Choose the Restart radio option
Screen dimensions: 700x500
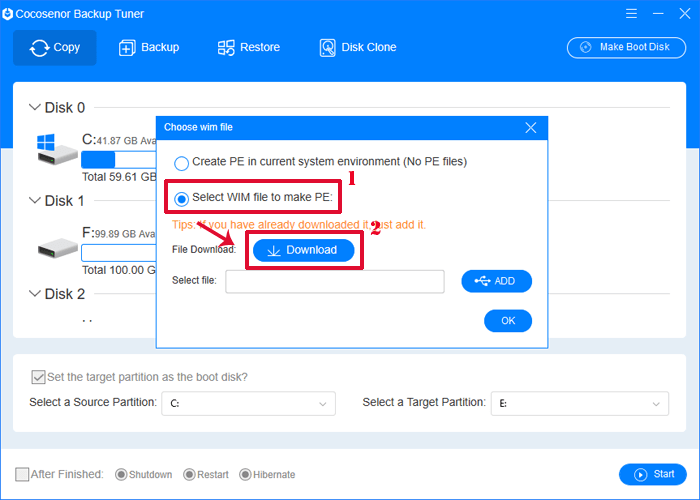189,475
